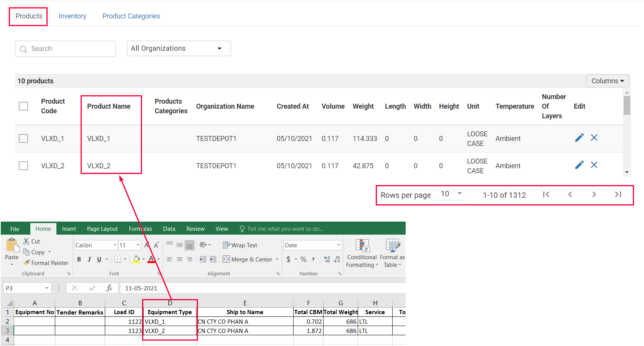Toggle Underline formatting in Excel
644x346 pixels.
[x=99, y=259]
